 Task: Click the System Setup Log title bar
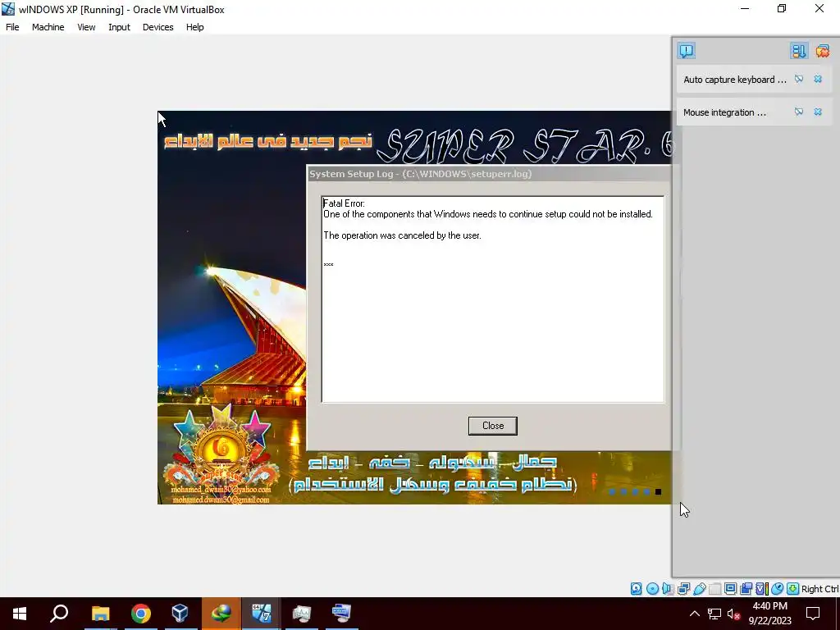tap(489, 174)
